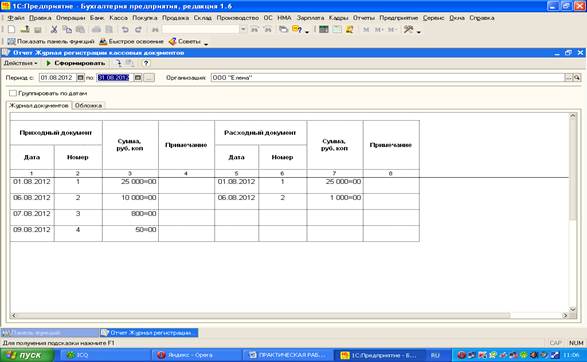Click the M- memory subtract icon
Screen dimensions: 587x362
coord(391,29)
